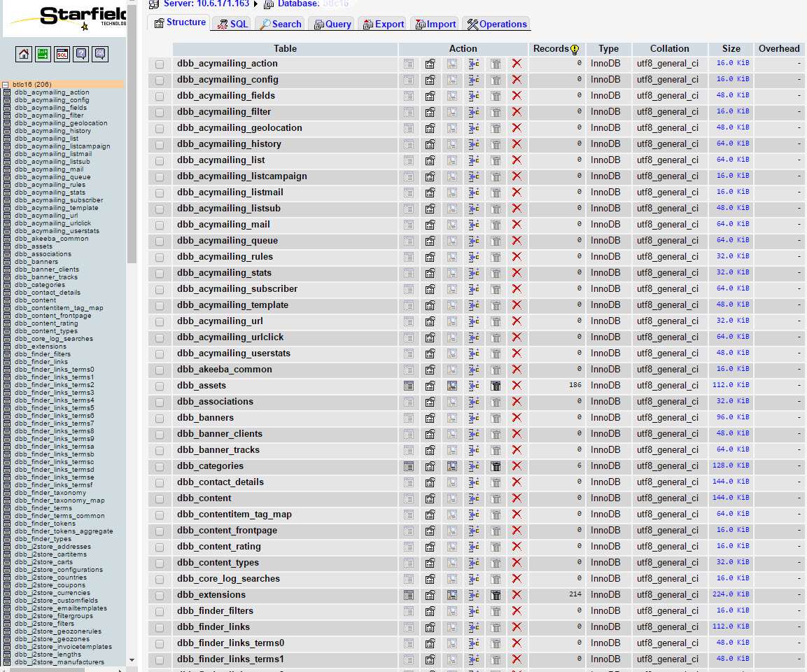Click the Home icon in the sidebar

(24, 54)
